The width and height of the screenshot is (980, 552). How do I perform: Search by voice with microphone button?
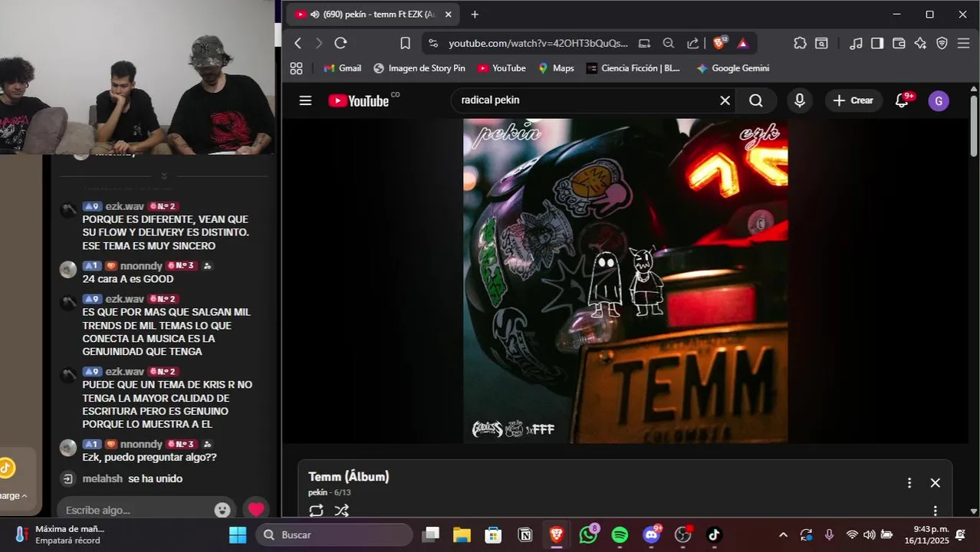pyautogui.click(x=800, y=100)
